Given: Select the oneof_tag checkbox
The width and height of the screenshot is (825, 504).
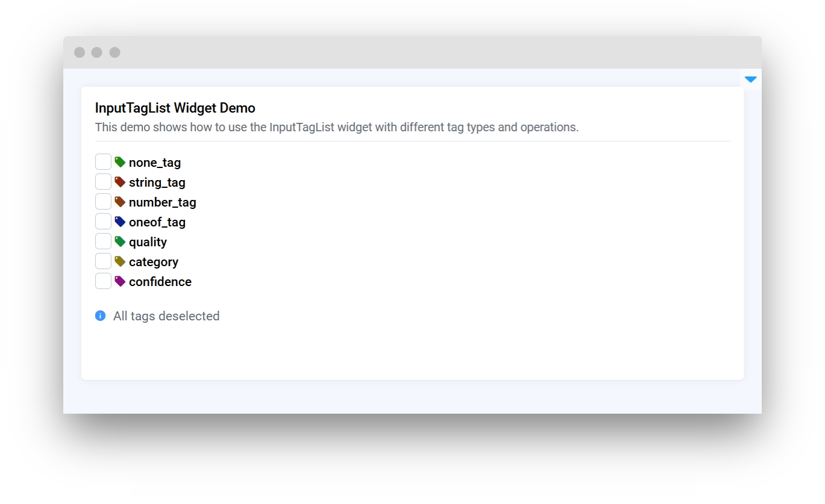Looking at the screenshot, I should point(103,222).
